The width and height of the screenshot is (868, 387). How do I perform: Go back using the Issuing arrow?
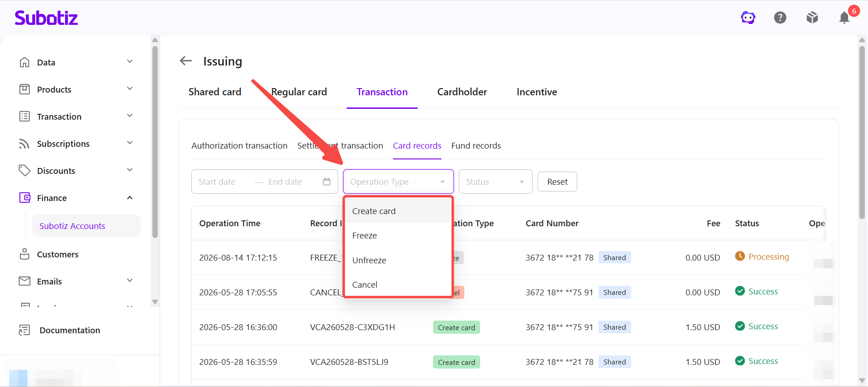point(186,61)
